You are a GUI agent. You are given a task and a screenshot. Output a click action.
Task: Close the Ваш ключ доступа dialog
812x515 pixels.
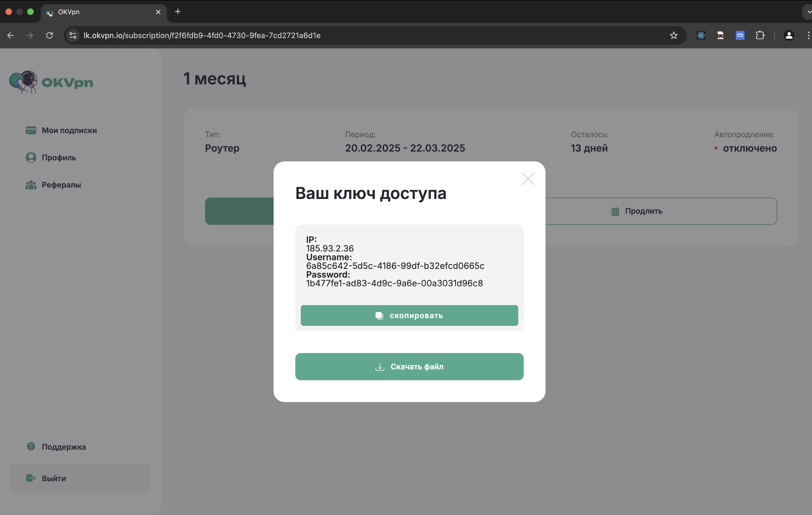[x=528, y=179]
